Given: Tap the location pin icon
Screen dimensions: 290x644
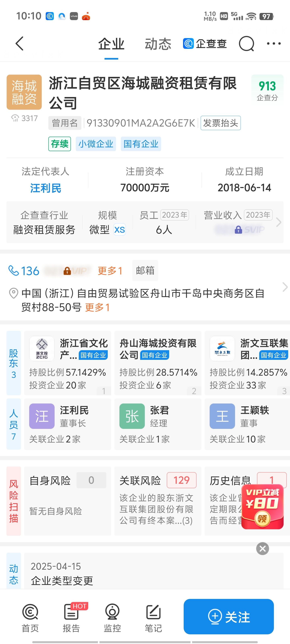Looking at the screenshot, I should (x=13, y=293).
